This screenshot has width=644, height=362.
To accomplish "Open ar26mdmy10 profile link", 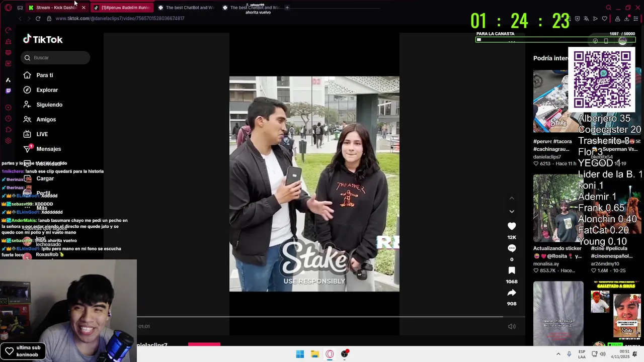I will 606,263.
